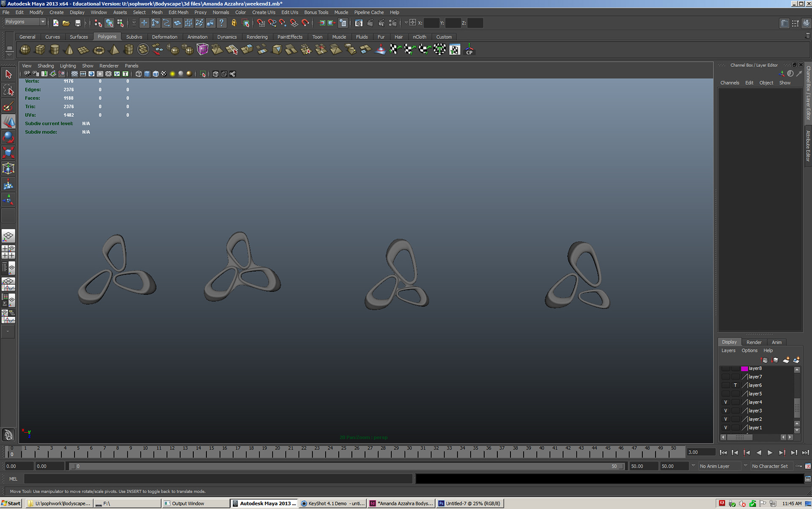Hide layer4 via its V box
812x509 pixels.
[726, 402]
